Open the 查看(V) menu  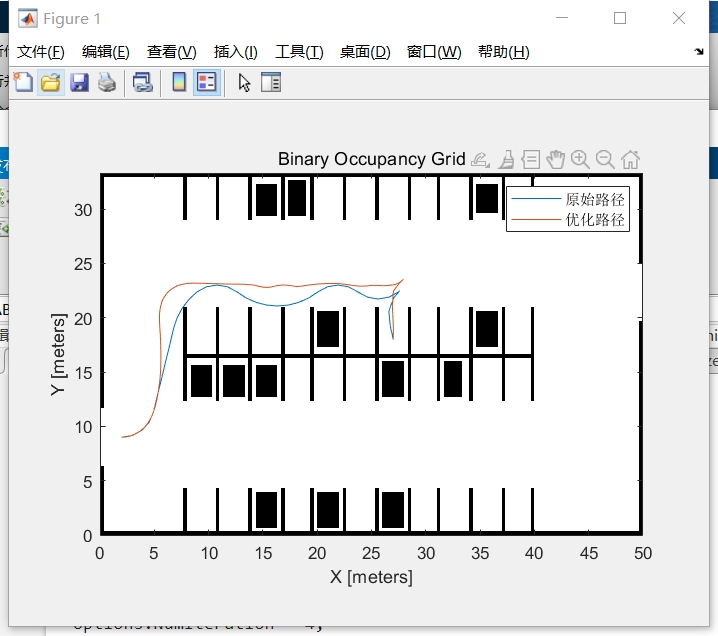coord(172,52)
